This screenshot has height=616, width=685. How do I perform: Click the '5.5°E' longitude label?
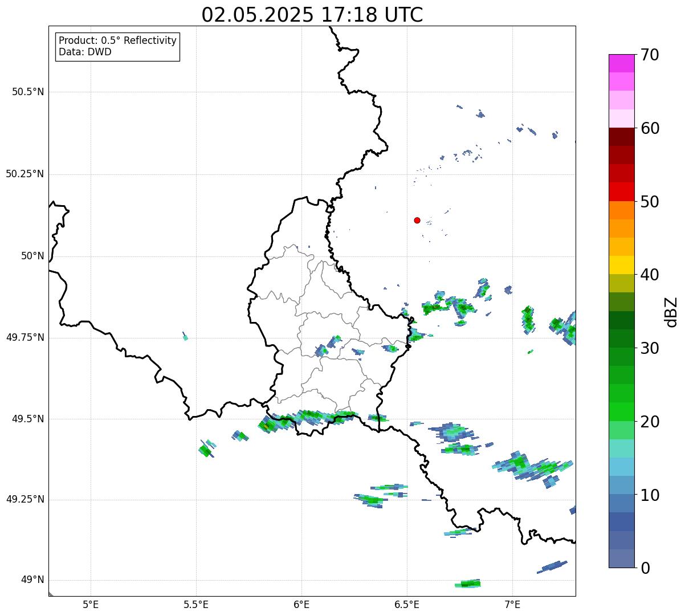(196, 605)
